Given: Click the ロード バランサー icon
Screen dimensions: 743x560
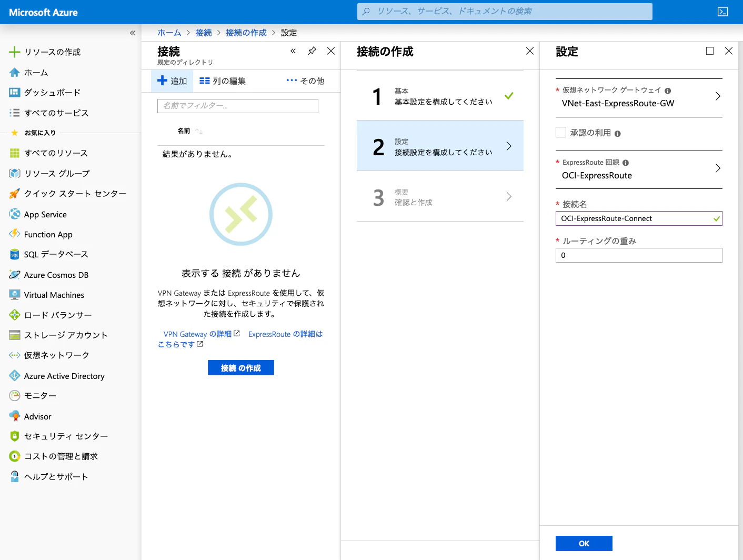Looking at the screenshot, I should click(15, 315).
